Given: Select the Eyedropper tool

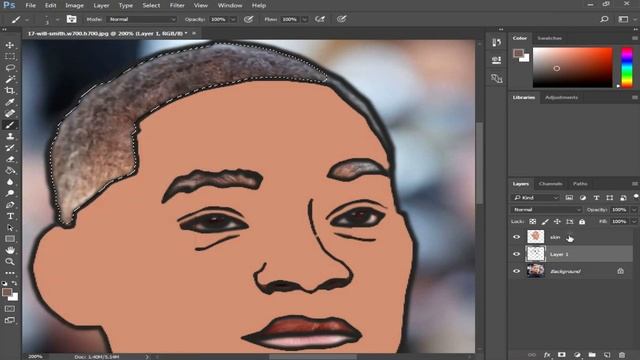Looking at the screenshot, I should pyautogui.click(x=10, y=102).
